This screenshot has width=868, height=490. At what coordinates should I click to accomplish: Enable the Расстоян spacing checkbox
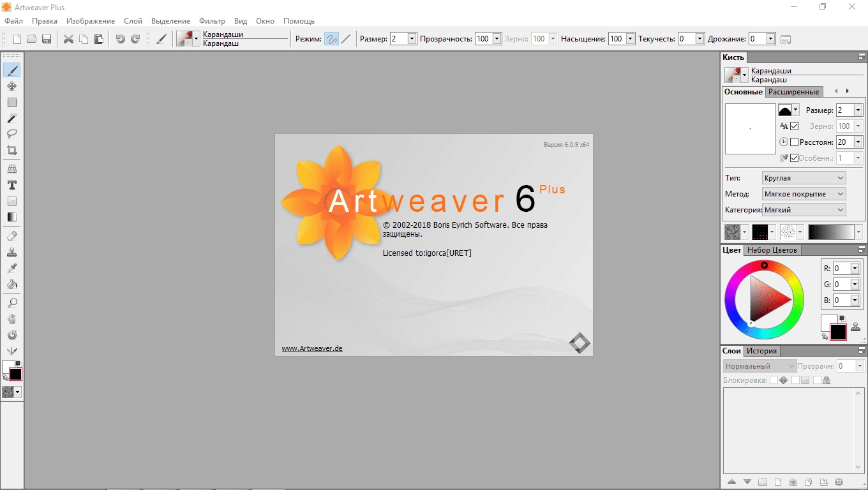point(795,142)
